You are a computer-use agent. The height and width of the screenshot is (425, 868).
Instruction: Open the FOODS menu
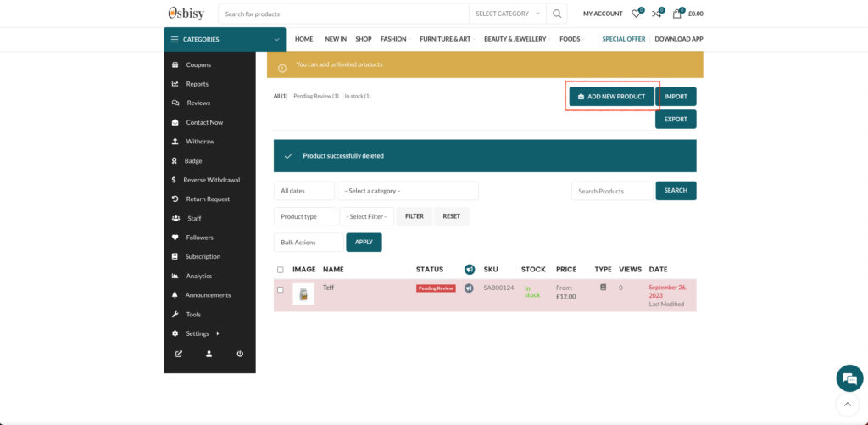[x=571, y=39]
